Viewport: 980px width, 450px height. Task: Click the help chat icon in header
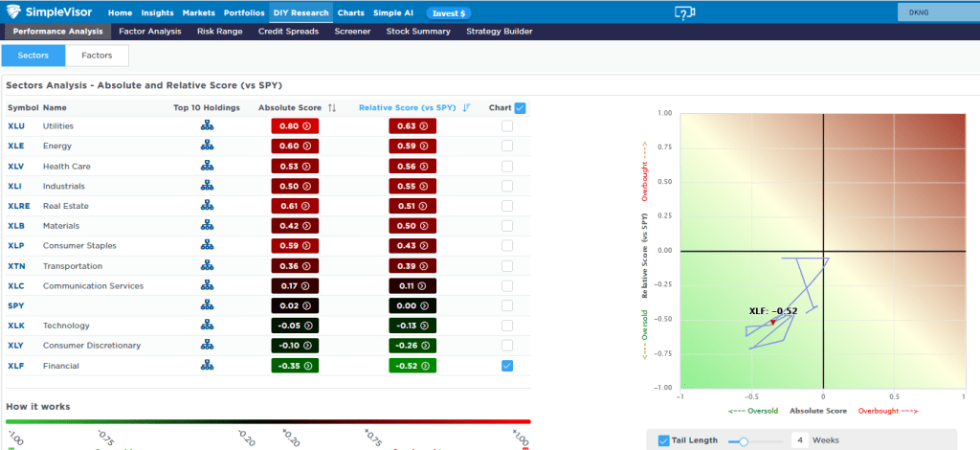coord(683,12)
